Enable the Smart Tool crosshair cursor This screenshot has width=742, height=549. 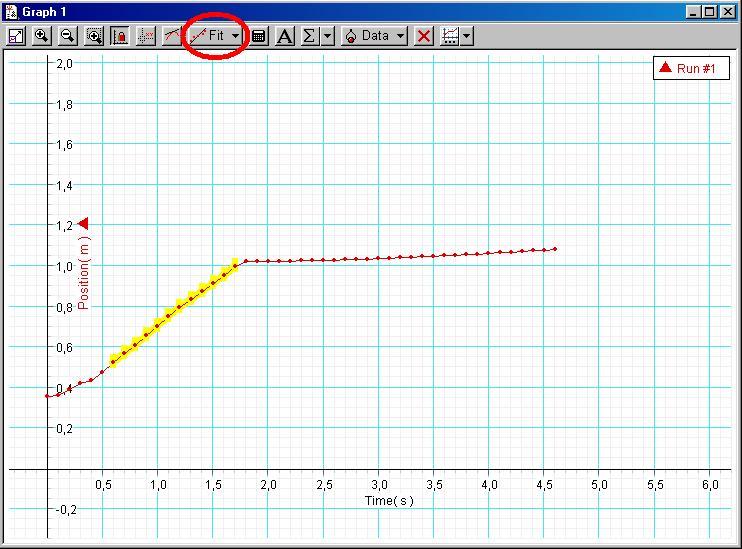(146, 36)
